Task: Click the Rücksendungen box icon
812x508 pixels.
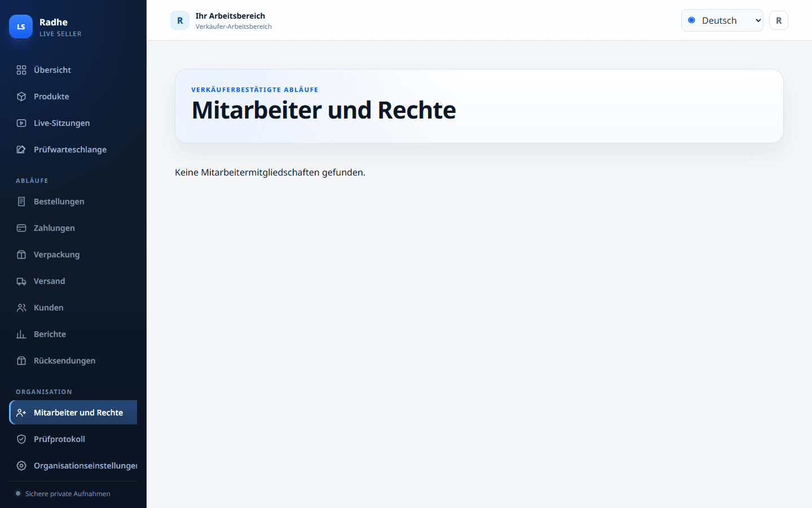Action: coord(21,361)
